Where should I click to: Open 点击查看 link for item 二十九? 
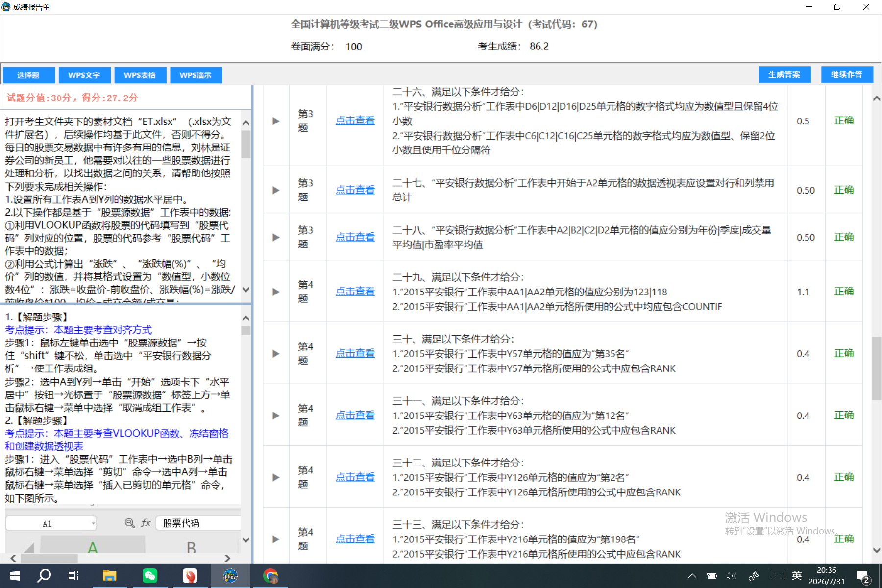tap(355, 292)
